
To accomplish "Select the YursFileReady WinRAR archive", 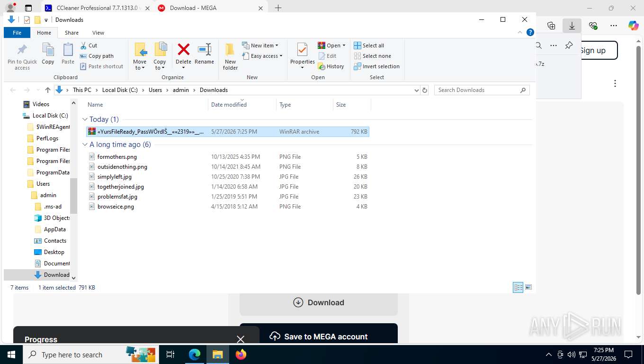I will pyautogui.click(x=228, y=132).
